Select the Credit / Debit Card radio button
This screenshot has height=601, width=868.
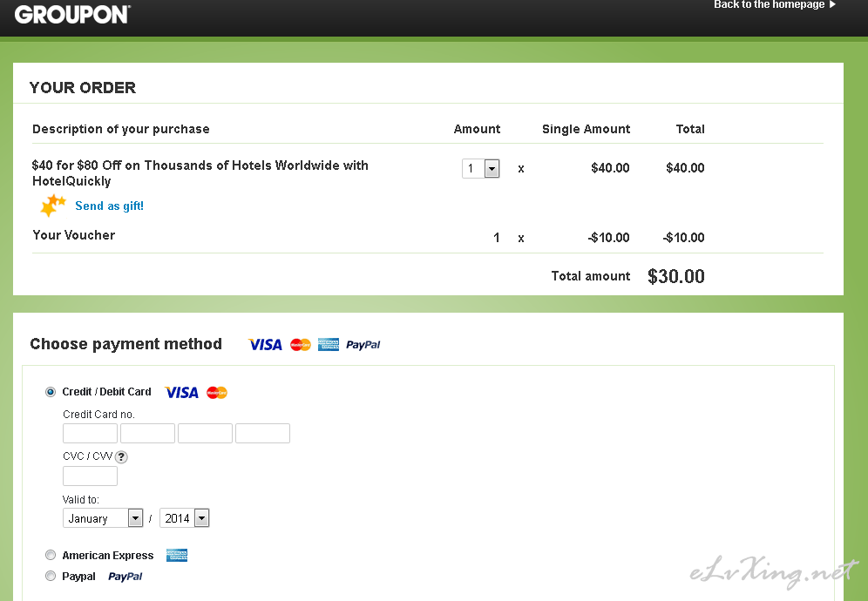pyautogui.click(x=51, y=392)
